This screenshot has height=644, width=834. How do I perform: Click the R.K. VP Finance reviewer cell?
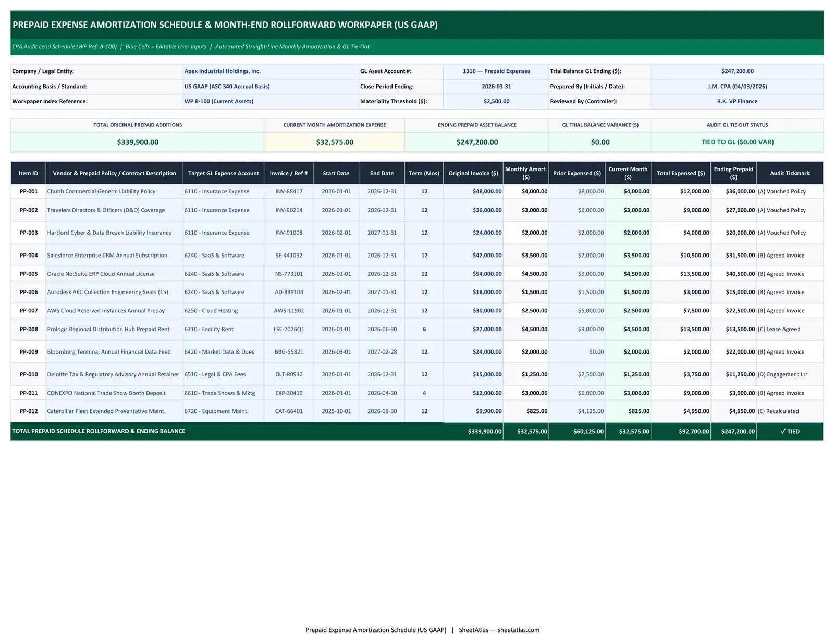click(x=737, y=102)
